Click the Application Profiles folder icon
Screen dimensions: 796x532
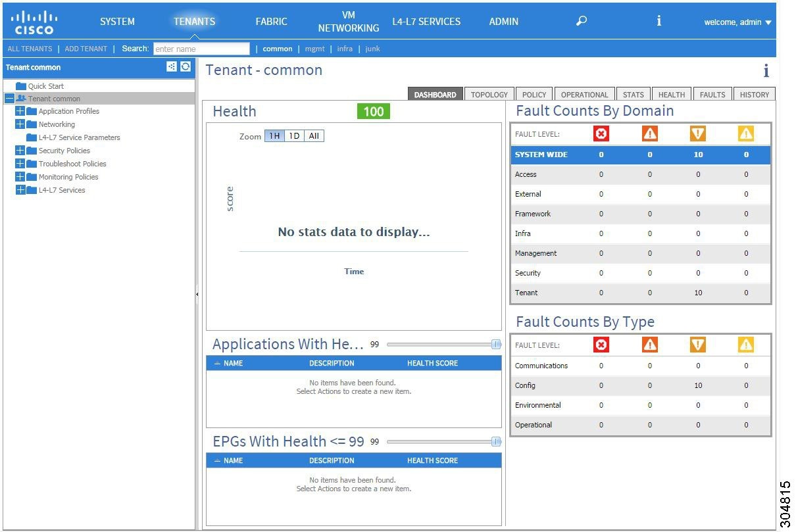32,111
